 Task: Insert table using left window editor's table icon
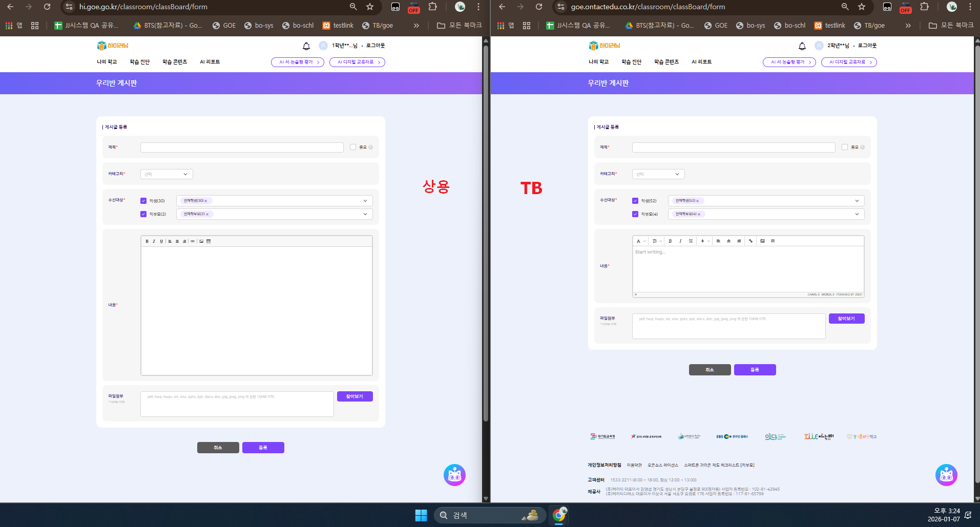point(208,241)
